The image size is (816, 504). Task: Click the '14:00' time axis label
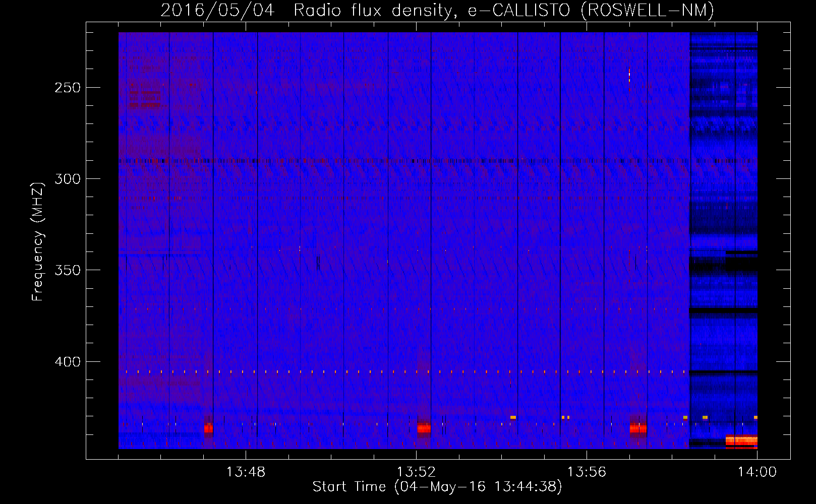[757, 472]
